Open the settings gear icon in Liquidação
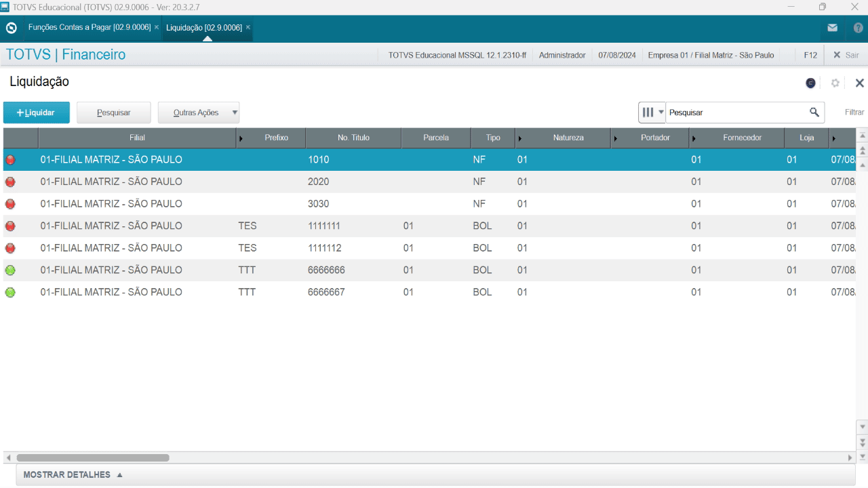The image size is (868, 488). click(835, 83)
